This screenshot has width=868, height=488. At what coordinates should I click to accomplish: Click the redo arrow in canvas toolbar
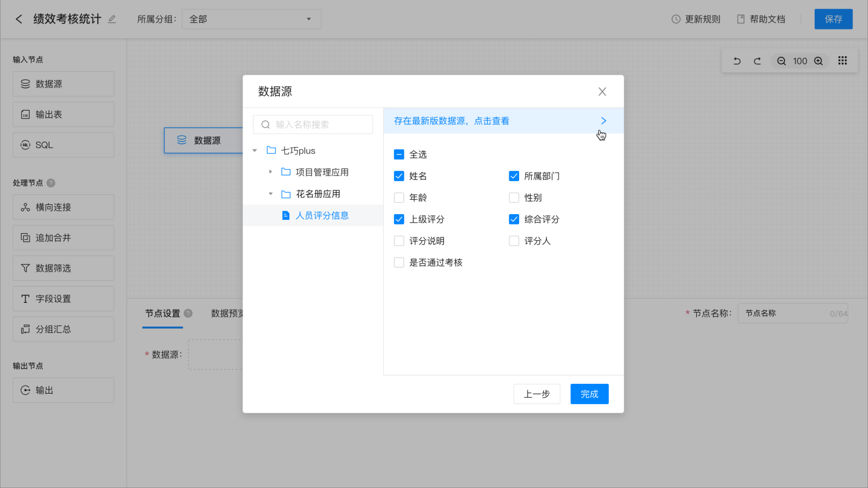click(757, 61)
